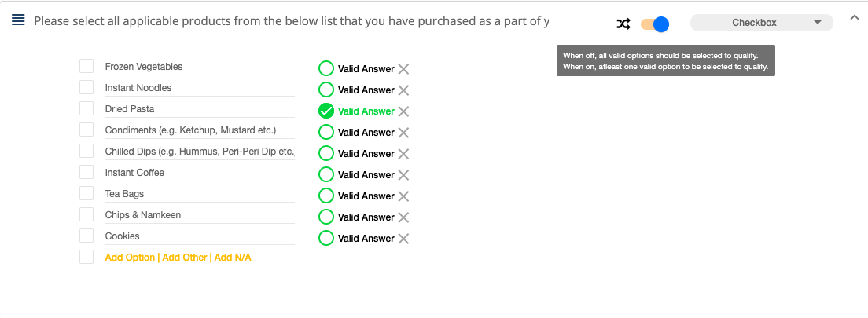The height and width of the screenshot is (318, 868).
Task: Delete the Condiments option using X icon
Action: coord(403,133)
